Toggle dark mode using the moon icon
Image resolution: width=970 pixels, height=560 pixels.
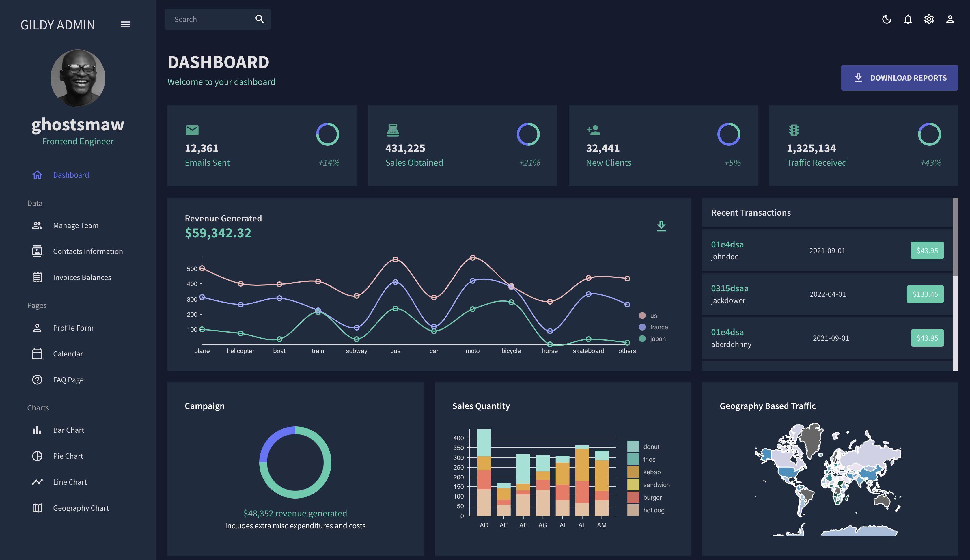point(887,19)
